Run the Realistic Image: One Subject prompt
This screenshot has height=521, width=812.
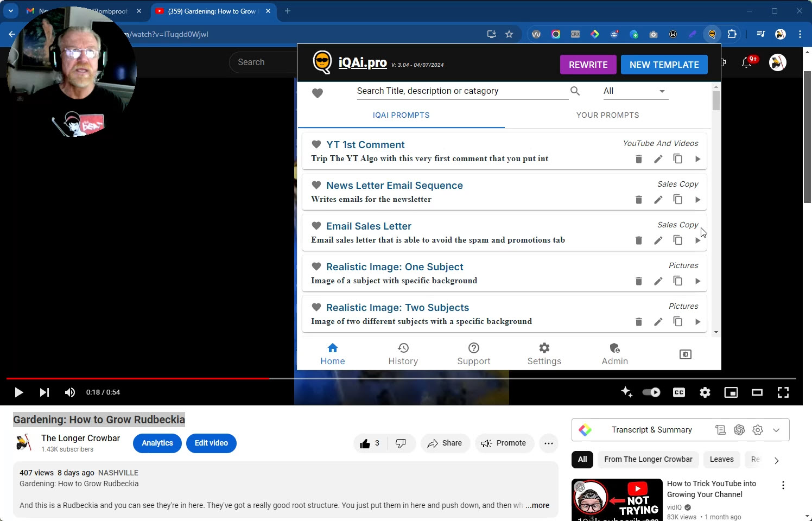[x=697, y=281]
